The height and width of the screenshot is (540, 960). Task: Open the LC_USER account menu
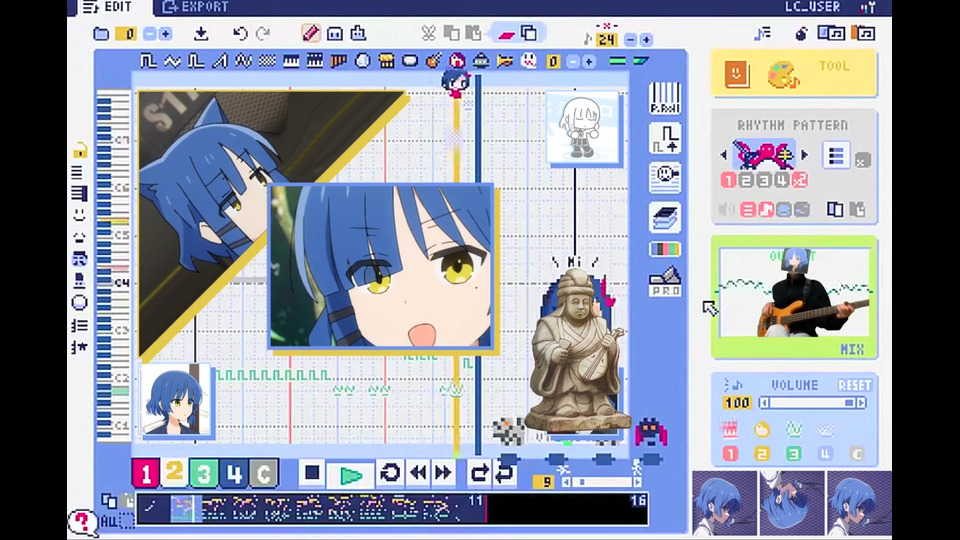pyautogui.click(x=812, y=7)
